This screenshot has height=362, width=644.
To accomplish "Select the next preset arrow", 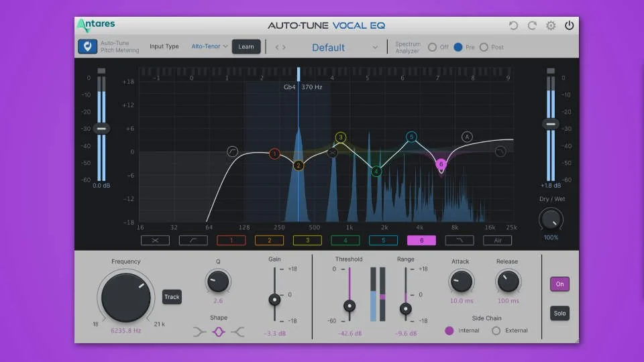I will (x=284, y=47).
